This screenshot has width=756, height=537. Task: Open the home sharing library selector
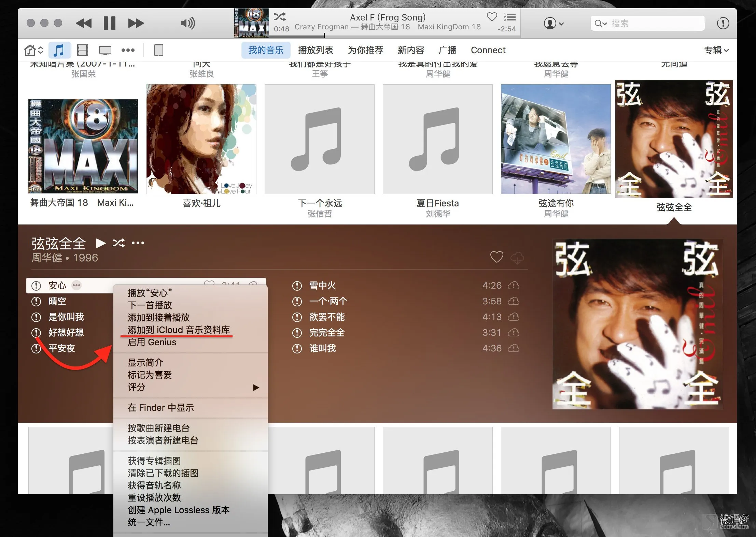tap(33, 50)
